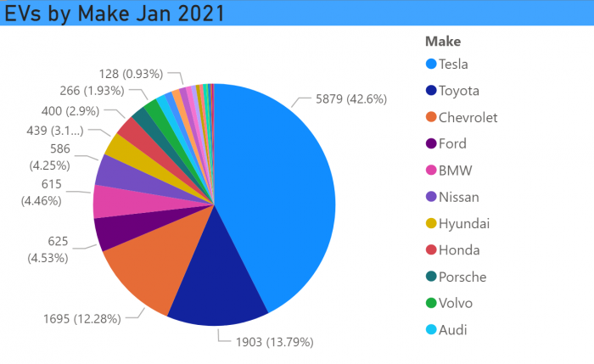Image resolution: width=594 pixels, height=364 pixels.
Task: Choose the BMW legend label
Action: 456,171
